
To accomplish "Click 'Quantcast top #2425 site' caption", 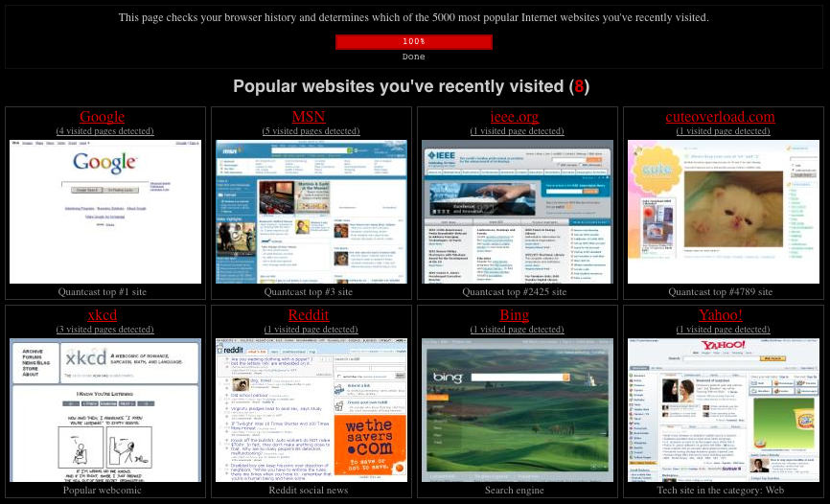I will (515, 291).
